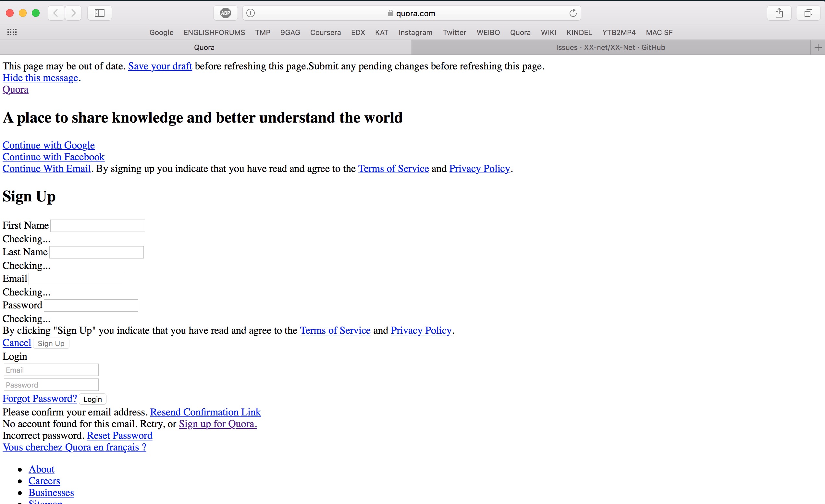Click the add bookmark plus icon in address bar
825x504 pixels.
coord(251,13)
